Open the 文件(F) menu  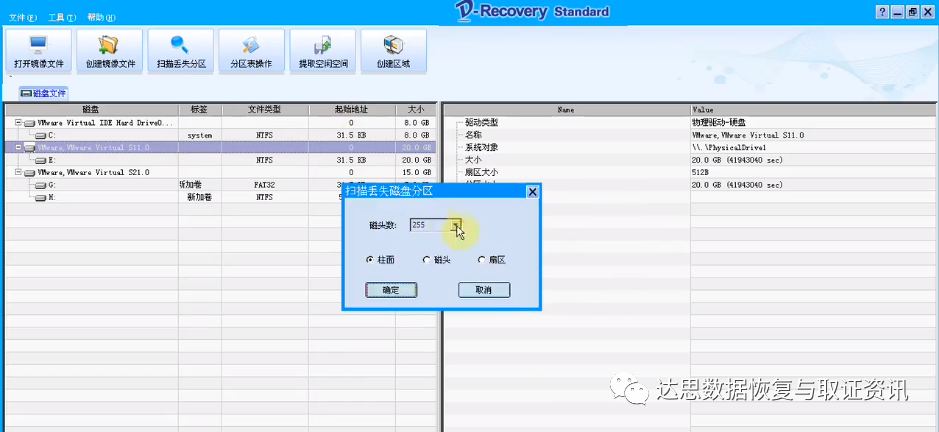23,17
